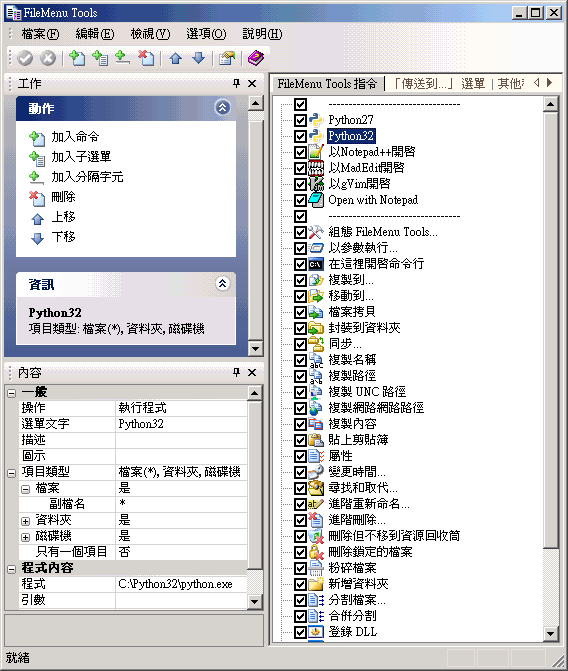
Task: Uncheck the Python32 checkbox
Action: click(300, 136)
